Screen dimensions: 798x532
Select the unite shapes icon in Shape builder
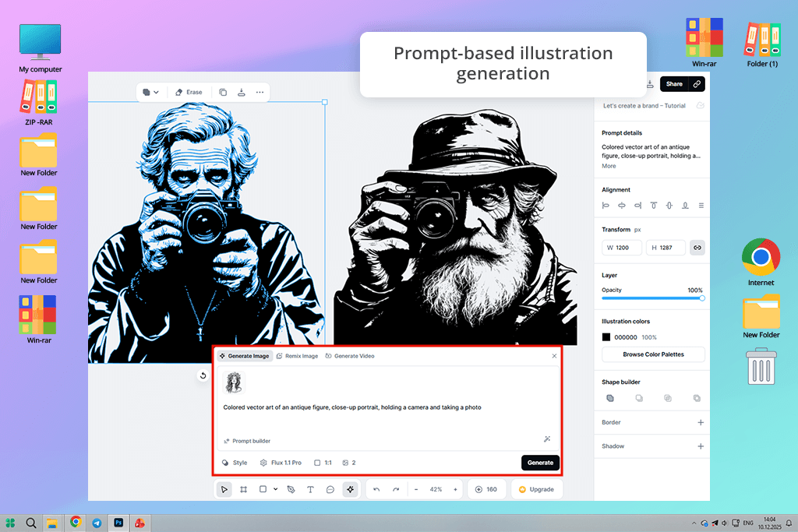click(610, 398)
